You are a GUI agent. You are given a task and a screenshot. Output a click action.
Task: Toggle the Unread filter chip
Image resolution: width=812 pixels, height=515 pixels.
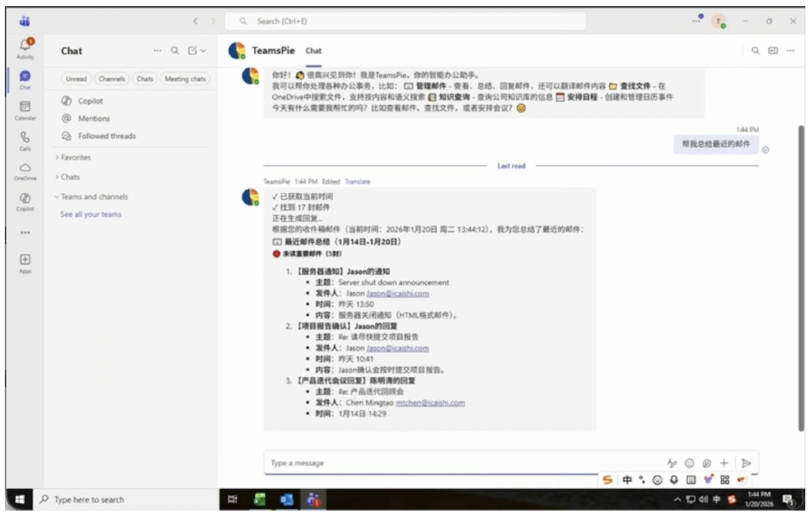click(x=76, y=79)
